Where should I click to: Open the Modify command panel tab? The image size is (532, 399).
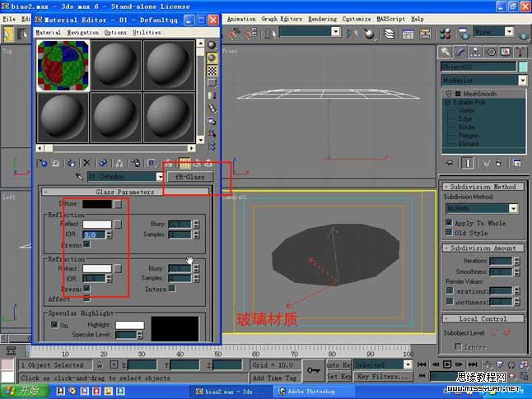[460, 52]
